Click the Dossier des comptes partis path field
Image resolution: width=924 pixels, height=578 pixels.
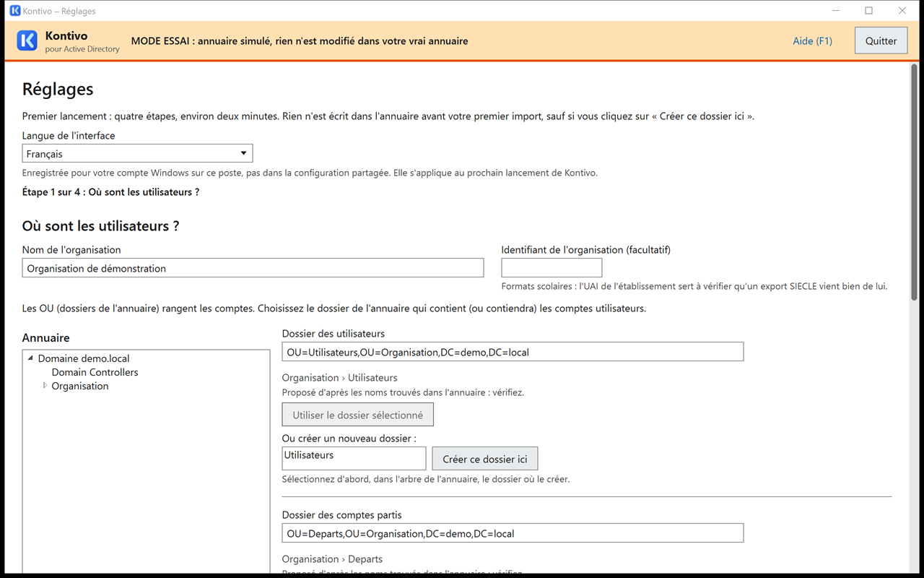click(513, 533)
